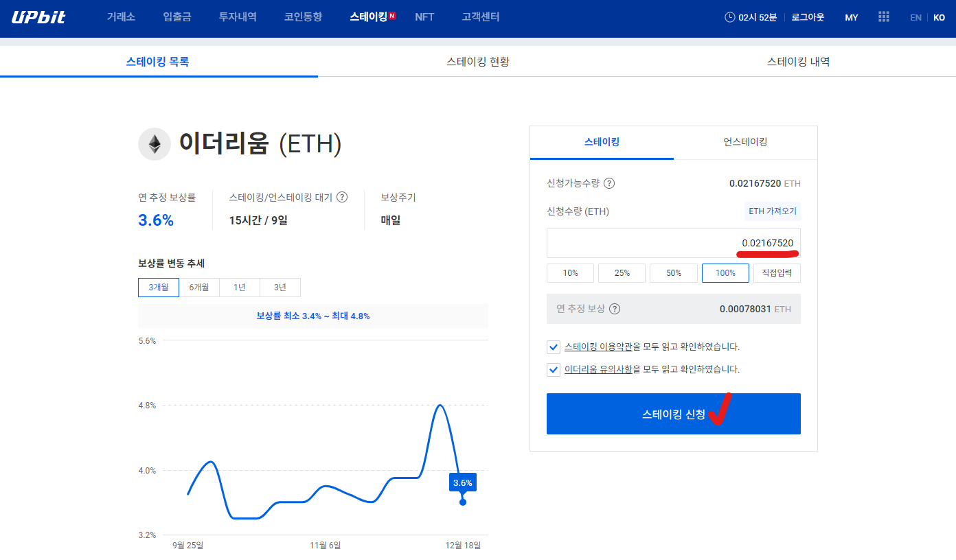956x560 pixels.
Task: Select the 코인동향 menu
Action: (303, 17)
